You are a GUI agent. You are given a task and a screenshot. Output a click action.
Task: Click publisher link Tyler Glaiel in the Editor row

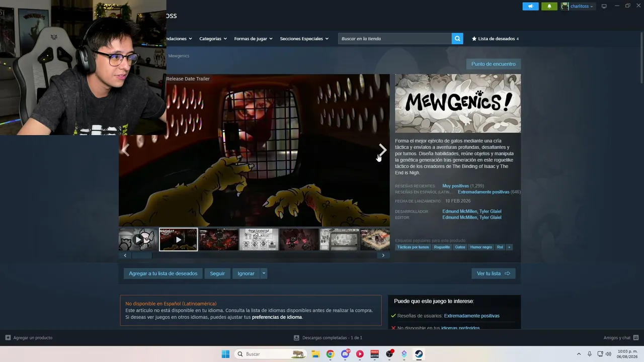[490, 218]
